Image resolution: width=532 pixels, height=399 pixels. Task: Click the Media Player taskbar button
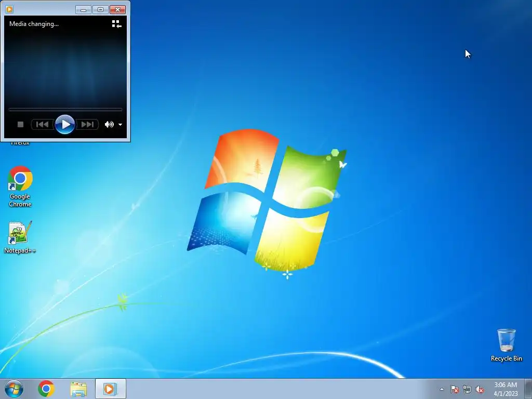[x=110, y=389]
